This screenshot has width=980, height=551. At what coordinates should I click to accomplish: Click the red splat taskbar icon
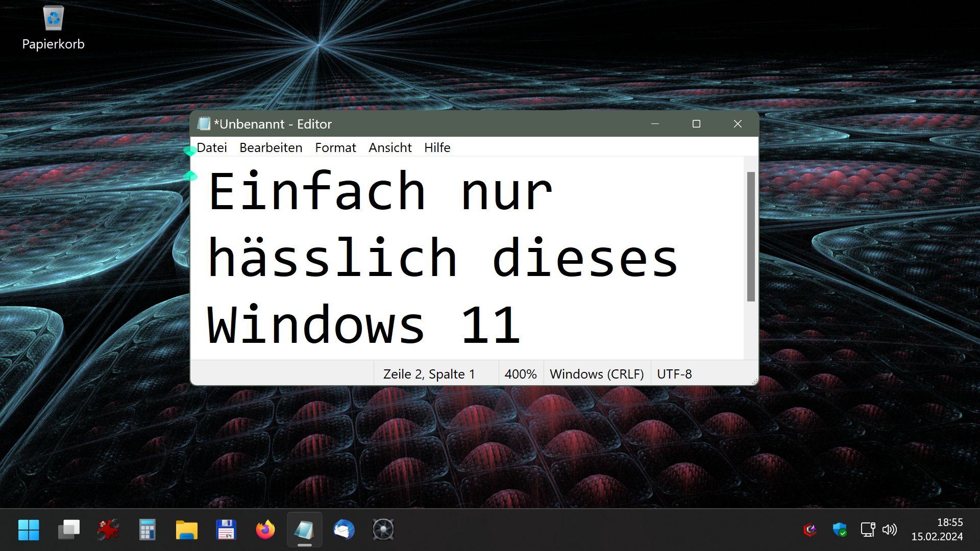(108, 530)
